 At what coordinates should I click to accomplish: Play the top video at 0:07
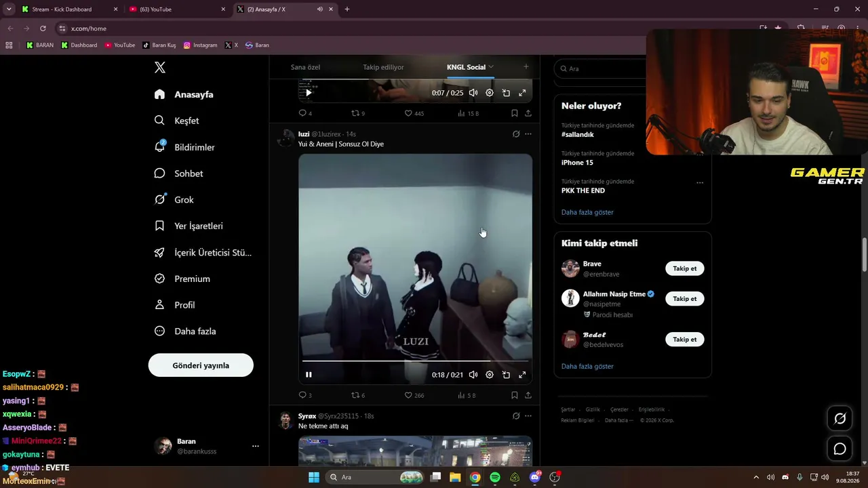click(x=309, y=93)
